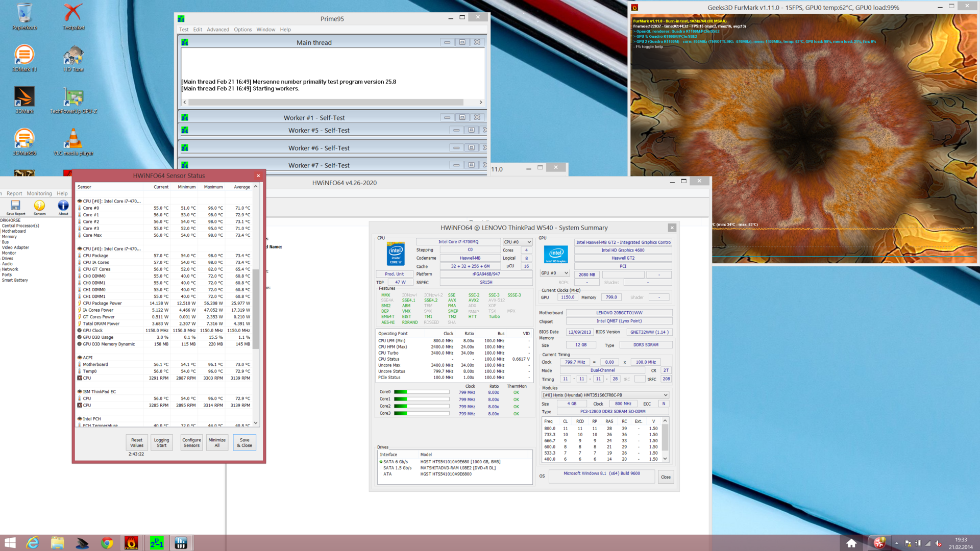Open the Hynix memory module dropdown

[x=605, y=395]
